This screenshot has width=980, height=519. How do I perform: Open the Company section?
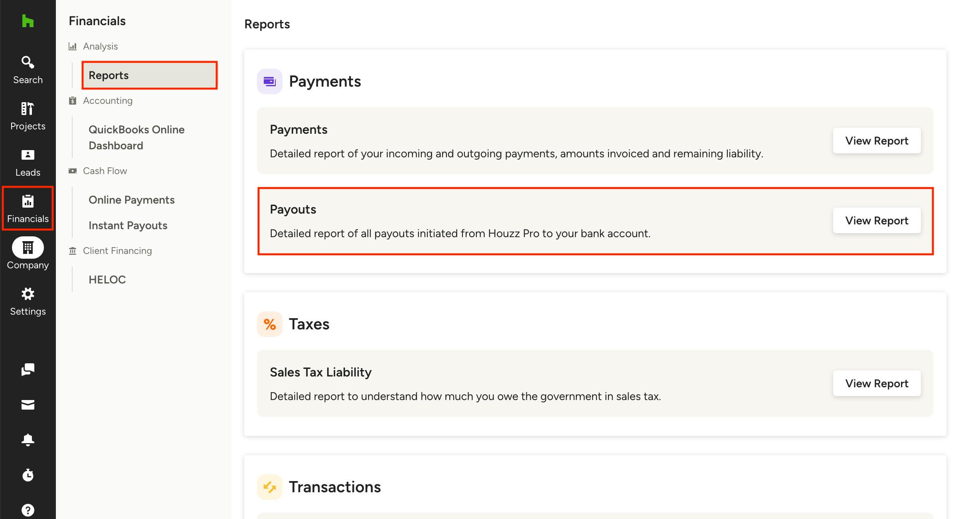tap(28, 254)
